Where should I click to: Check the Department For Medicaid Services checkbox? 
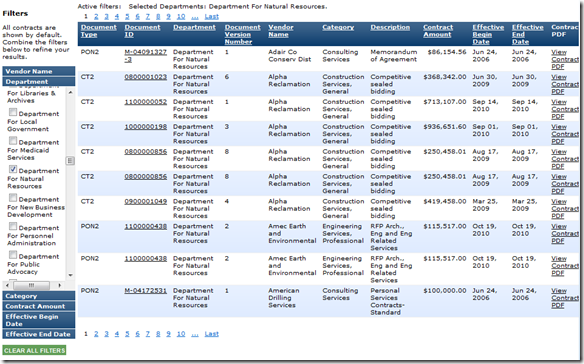pos(13,141)
